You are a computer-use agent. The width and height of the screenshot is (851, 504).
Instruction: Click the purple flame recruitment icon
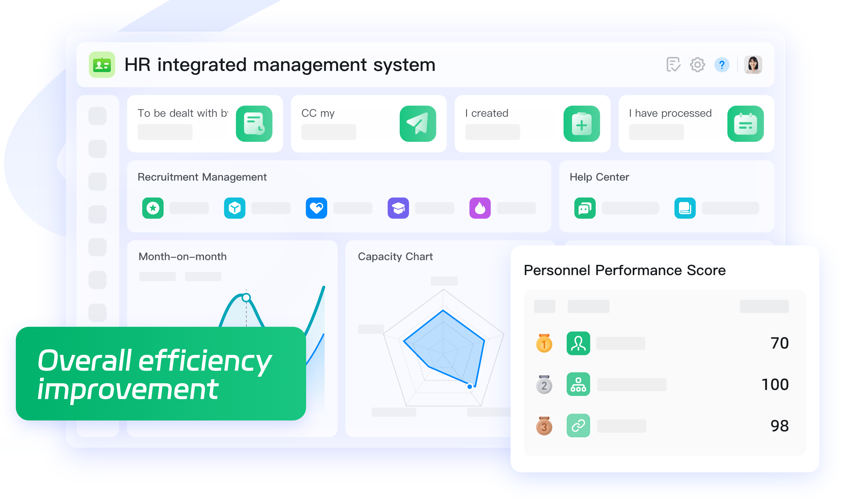pyautogui.click(x=480, y=208)
